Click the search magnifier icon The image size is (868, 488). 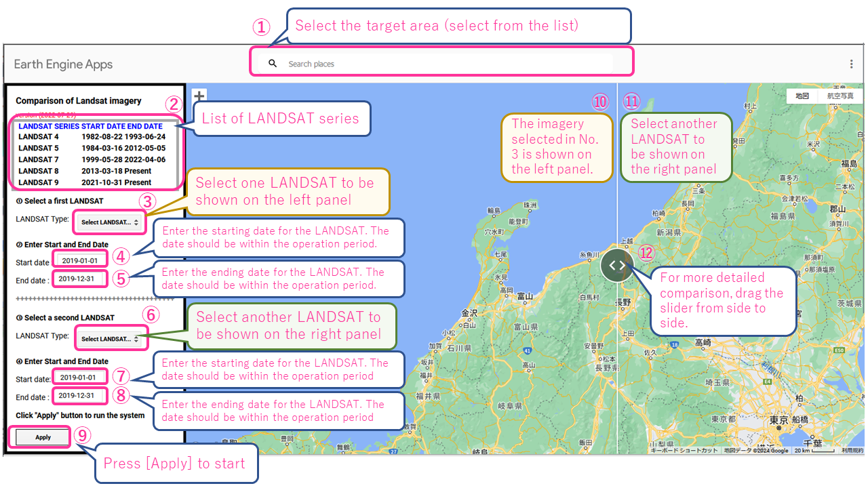(273, 64)
